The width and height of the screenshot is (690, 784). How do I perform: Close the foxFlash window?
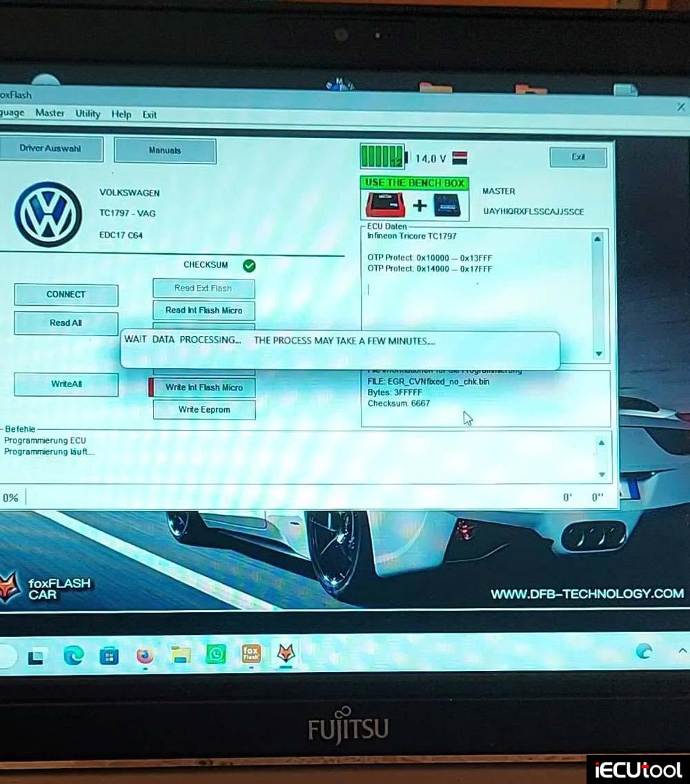pos(680,106)
